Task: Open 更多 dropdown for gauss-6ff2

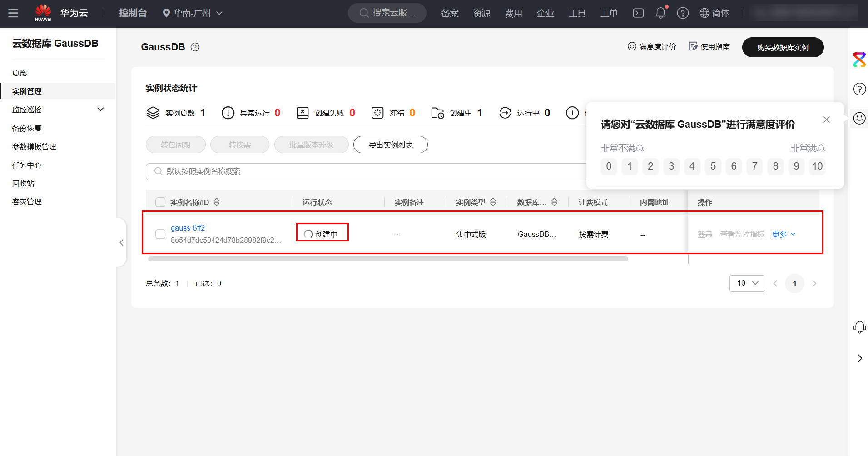Action: tap(784, 234)
